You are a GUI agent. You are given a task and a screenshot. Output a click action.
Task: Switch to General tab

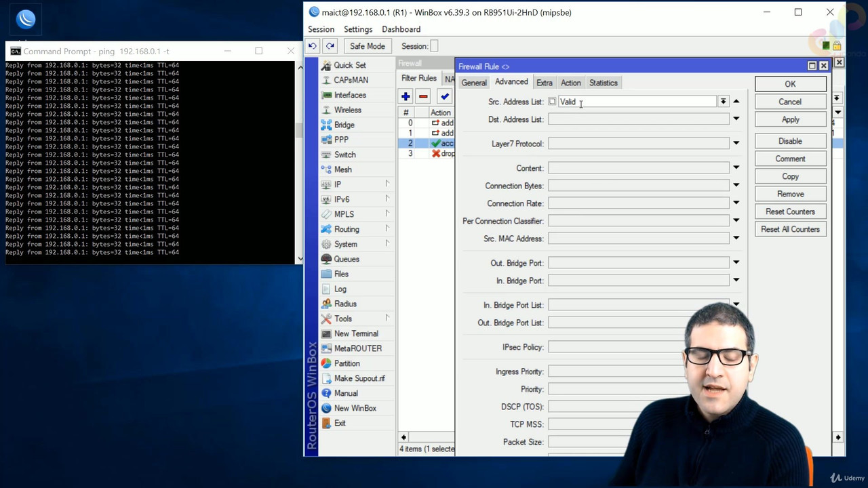pos(474,83)
